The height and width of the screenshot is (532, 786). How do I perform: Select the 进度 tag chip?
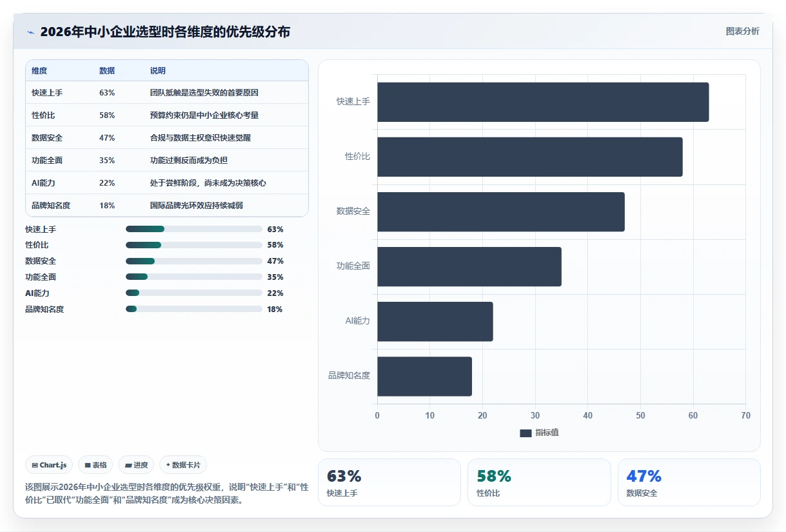136,465
